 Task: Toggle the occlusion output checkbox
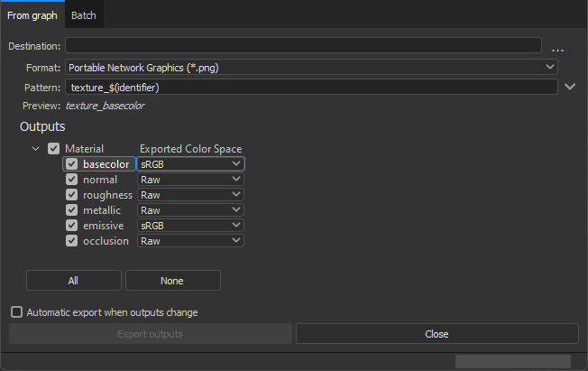[x=71, y=241]
